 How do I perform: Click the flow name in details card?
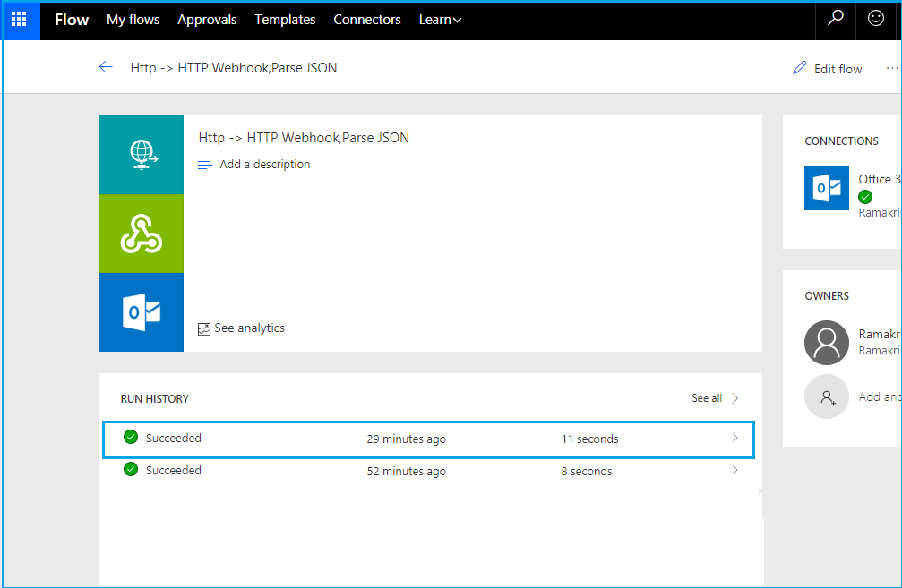pyautogui.click(x=304, y=138)
